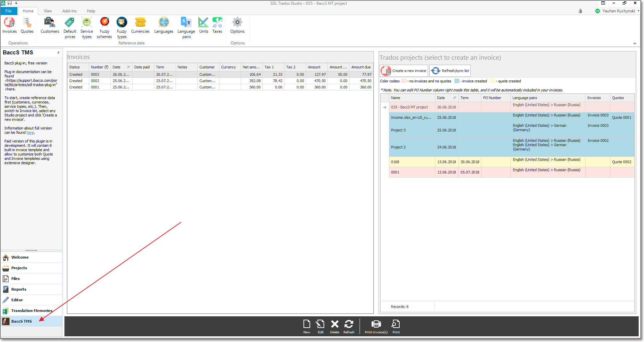Open Customers reference data
Viewport: 644px width, 342px height.
click(50, 25)
